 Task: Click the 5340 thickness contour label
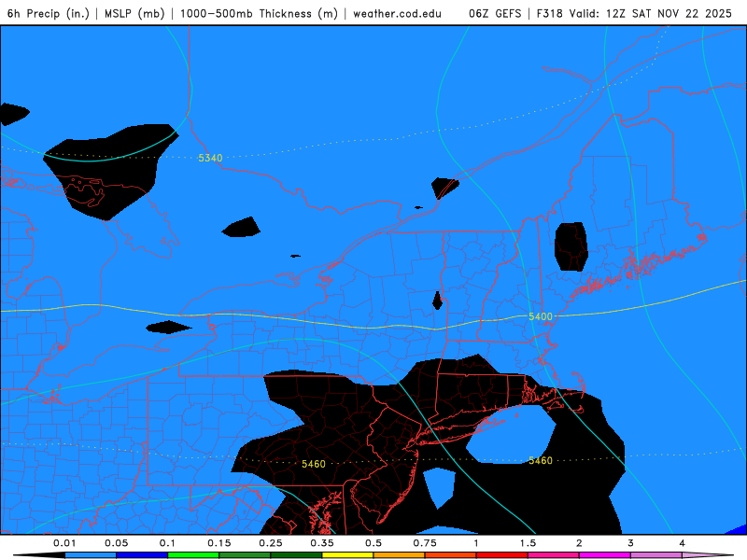point(210,158)
